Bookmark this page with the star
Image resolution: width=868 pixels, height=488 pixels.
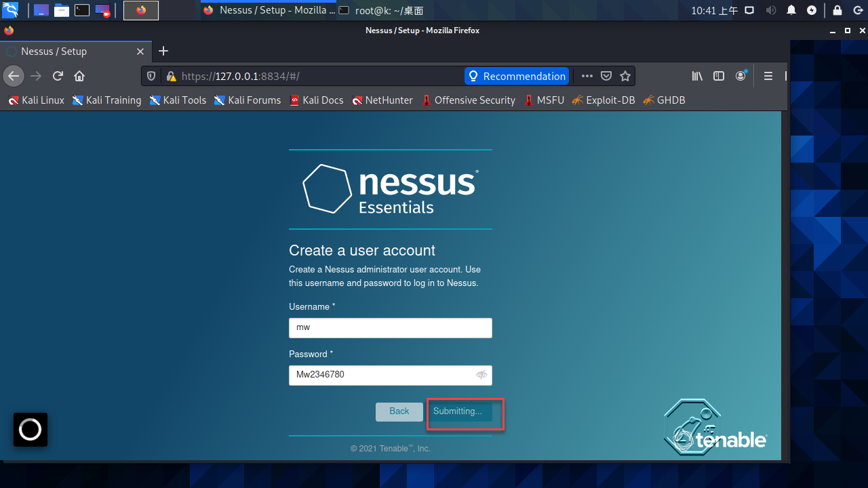click(x=625, y=76)
